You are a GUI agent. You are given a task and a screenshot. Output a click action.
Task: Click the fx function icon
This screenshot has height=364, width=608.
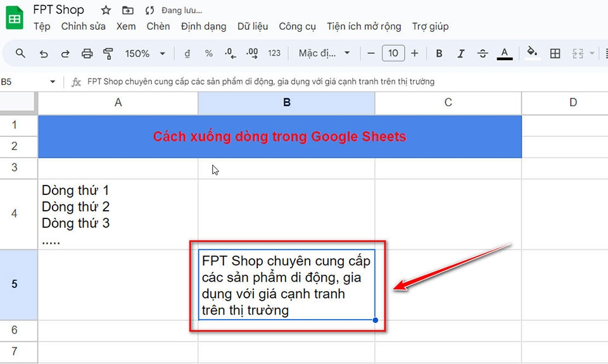pos(76,82)
